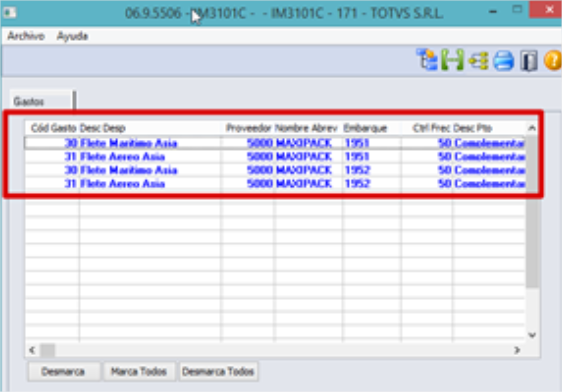Click the vertical scrollbar up arrow
This screenshot has height=392, width=562.
532,128
